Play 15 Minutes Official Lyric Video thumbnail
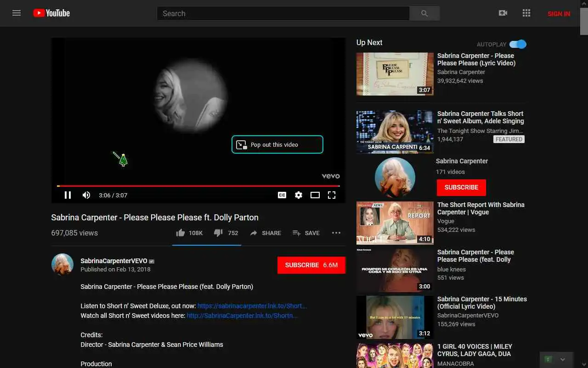The image size is (588, 368). coord(395,317)
